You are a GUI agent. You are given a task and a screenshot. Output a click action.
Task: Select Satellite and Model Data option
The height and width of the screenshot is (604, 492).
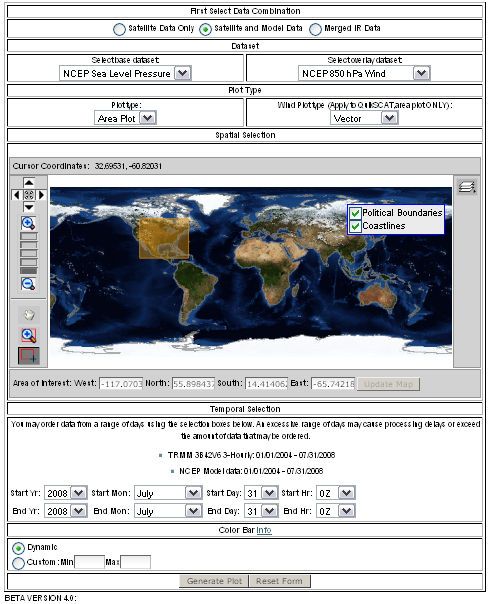(x=205, y=29)
